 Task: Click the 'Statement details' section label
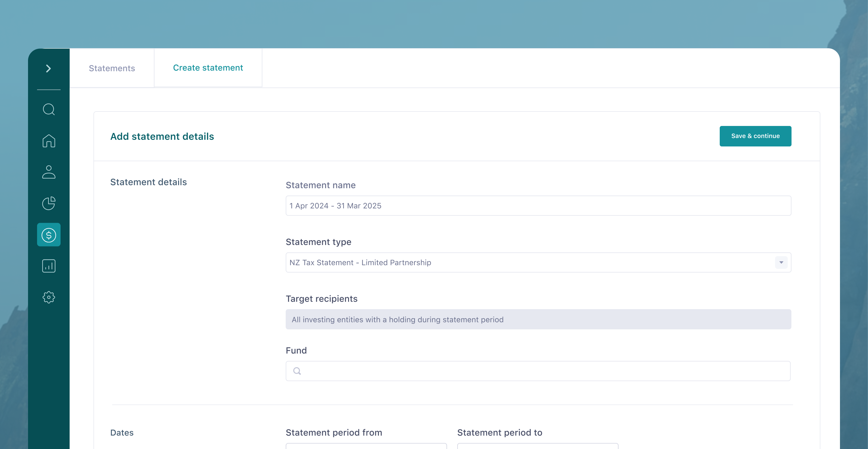148,182
